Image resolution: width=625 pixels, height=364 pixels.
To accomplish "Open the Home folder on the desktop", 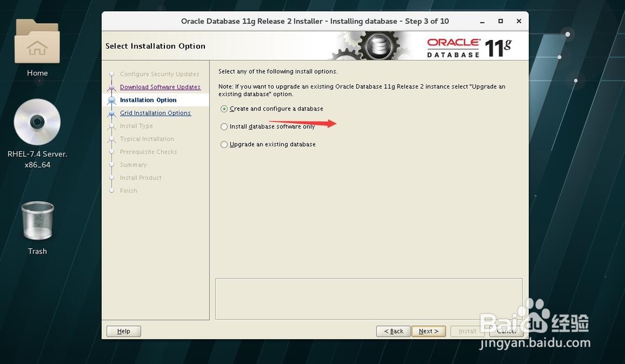I will pyautogui.click(x=37, y=41).
